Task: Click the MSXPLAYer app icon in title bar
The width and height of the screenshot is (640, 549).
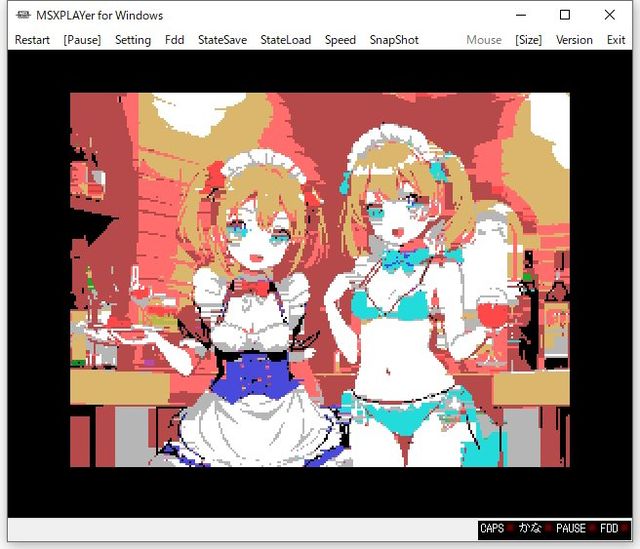Action: pyautogui.click(x=23, y=15)
